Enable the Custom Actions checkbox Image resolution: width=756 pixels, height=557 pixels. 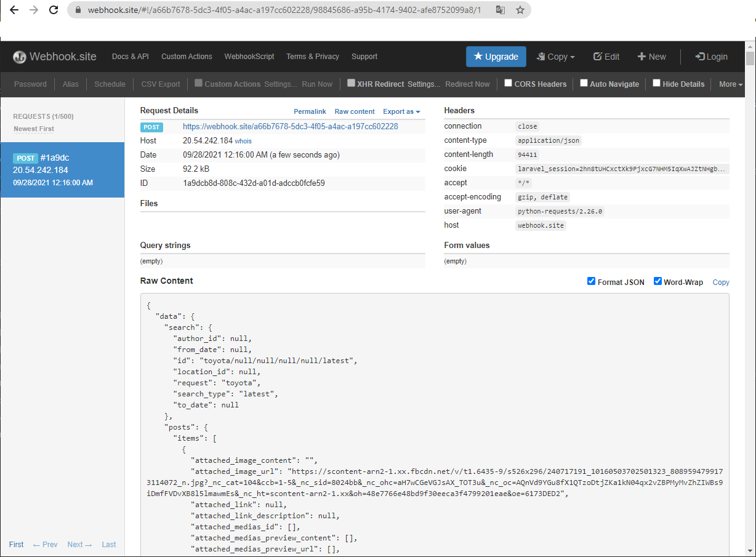(x=198, y=83)
